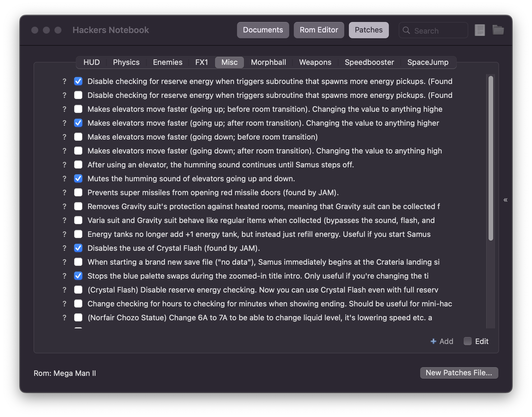
Task: Click the "?" beside the elevator humming sound patch
Action: click(64, 165)
